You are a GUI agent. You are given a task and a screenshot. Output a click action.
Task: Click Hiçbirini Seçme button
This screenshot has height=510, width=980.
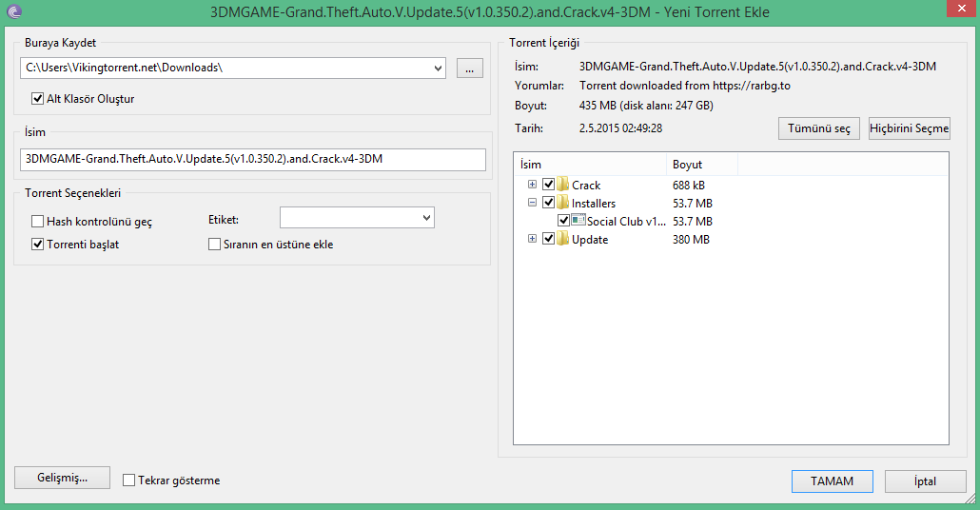[910, 128]
